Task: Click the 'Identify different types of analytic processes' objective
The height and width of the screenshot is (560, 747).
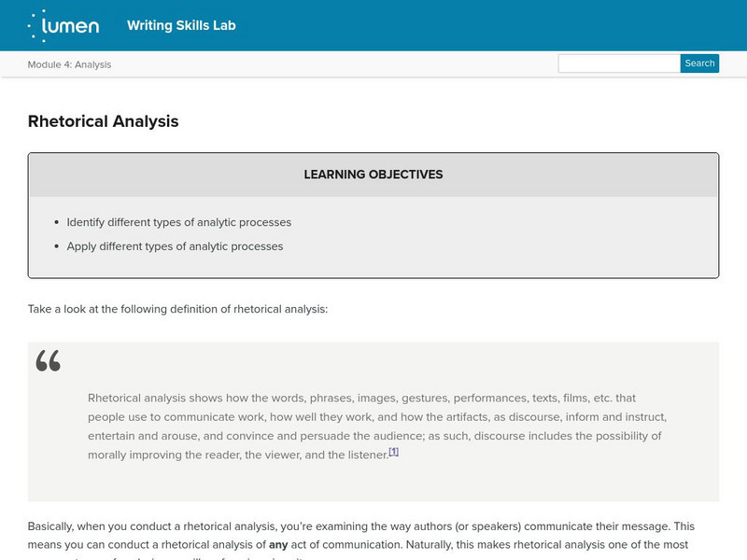Action: [179, 222]
